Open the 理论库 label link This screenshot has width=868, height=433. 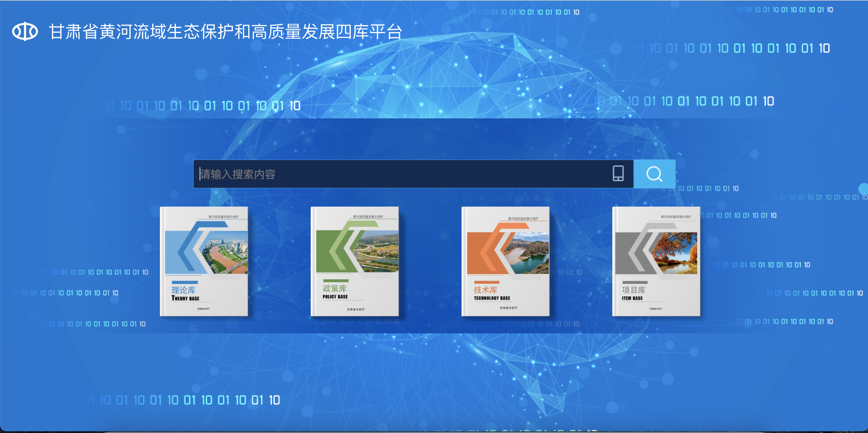[183, 290]
